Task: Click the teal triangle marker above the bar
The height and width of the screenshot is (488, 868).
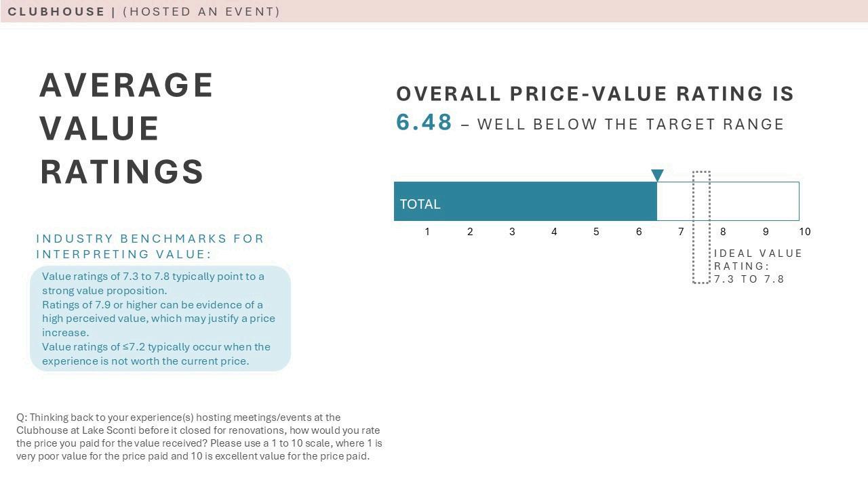Action: point(657,176)
